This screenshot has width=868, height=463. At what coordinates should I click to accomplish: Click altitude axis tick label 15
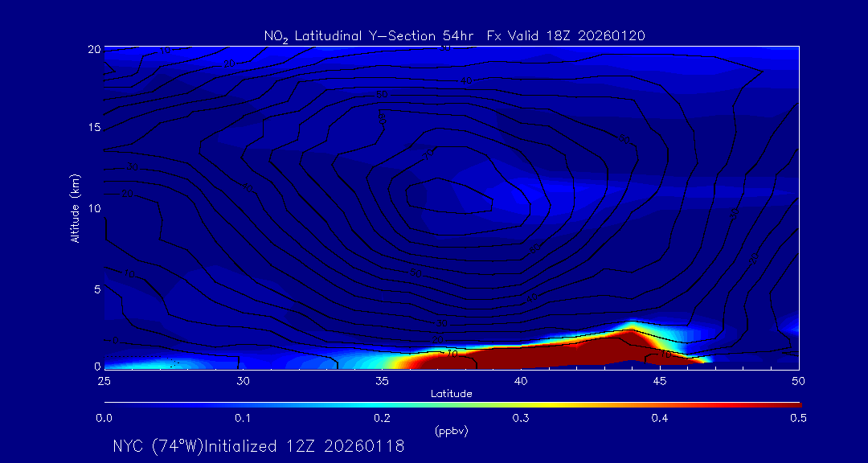point(95,128)
